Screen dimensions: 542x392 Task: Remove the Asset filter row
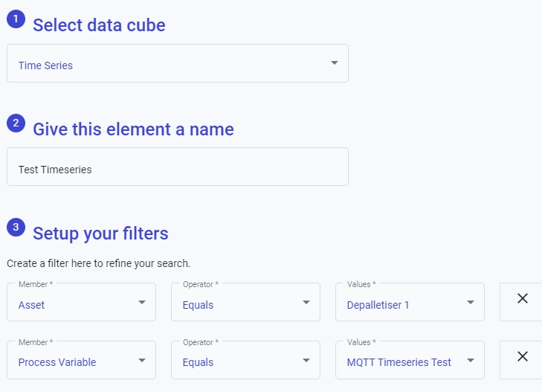point(522,298)
